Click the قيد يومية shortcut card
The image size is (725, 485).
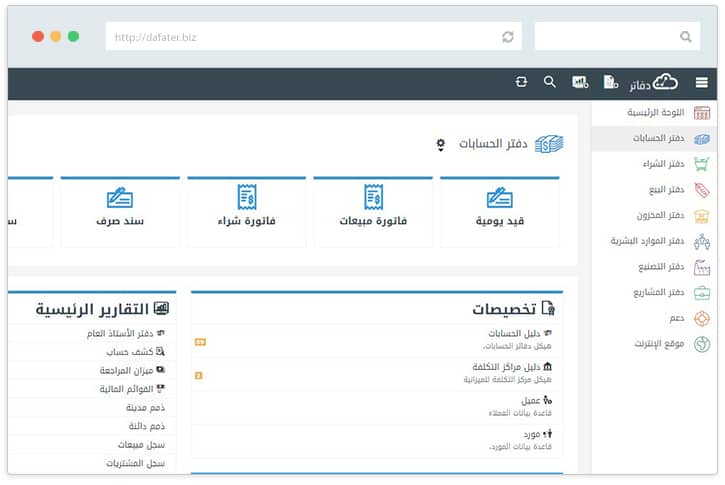(499, 210)
